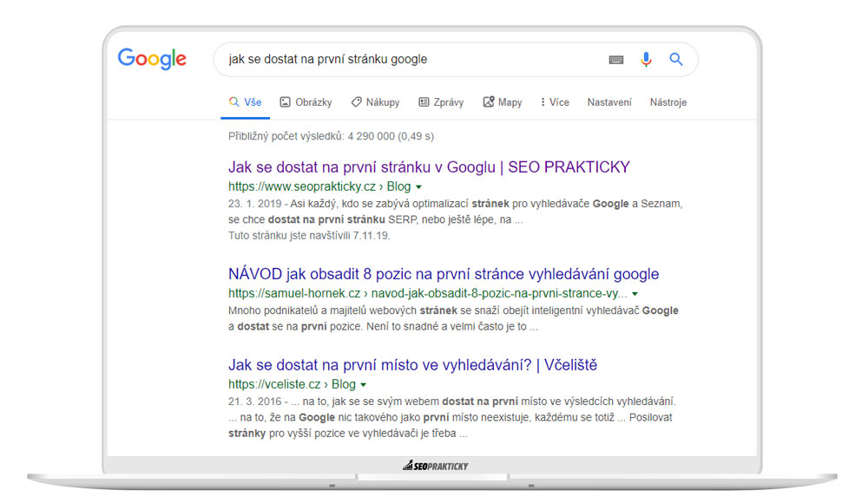Switch to the Nákupy tab
Screen dimensions: 868x503
tap(375, 102)
